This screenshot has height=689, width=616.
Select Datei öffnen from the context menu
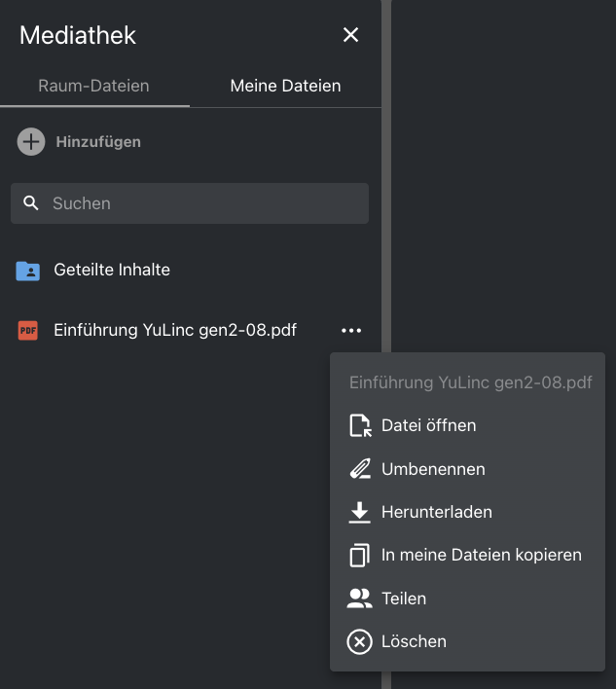click(428, 426)
